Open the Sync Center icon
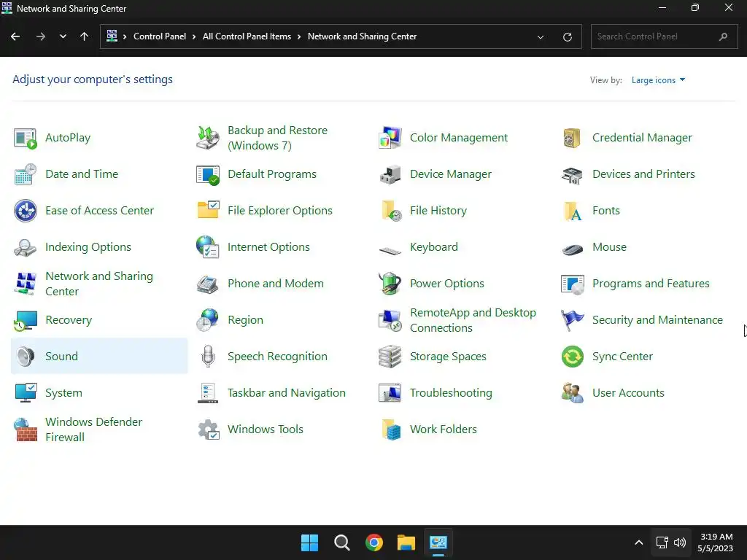The width and height of the screenshot is (747, 560). coord(572,357)
